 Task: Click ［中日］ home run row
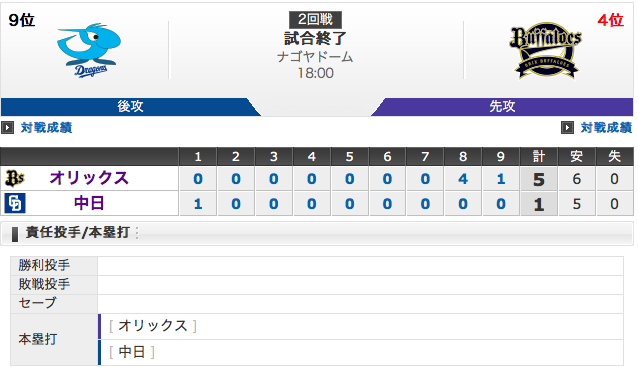point(361,352)
